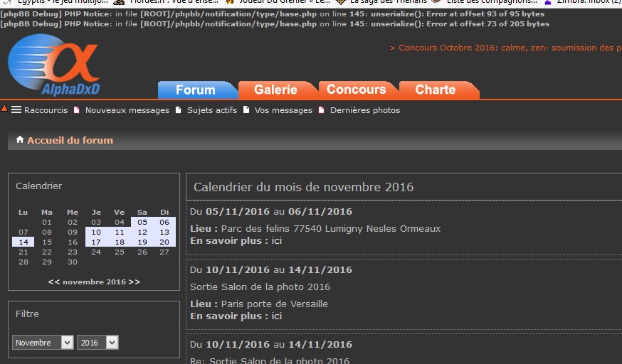Open the 2016 year dropdown
The image size is (622, 364).
point(97,343)
